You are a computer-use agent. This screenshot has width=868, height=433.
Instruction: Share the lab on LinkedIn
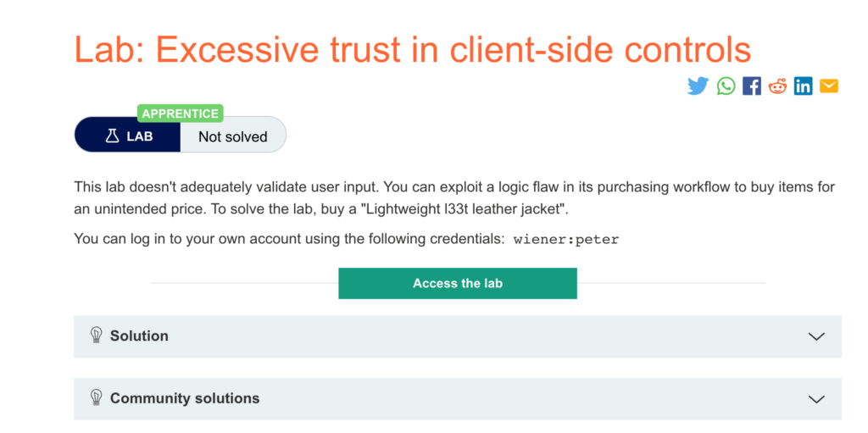coord(804,86)
